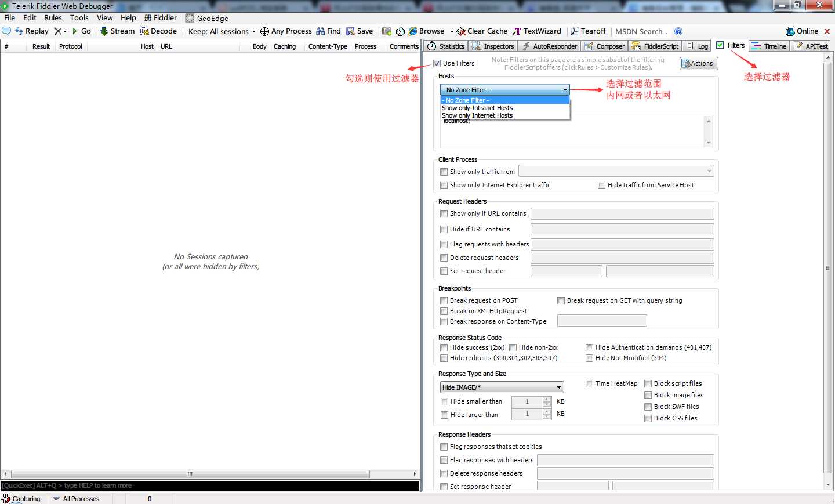Viewport: 835px width, 504px height.
Task: Select Show only Internet Hosts option
Action: tap(505, 115)
